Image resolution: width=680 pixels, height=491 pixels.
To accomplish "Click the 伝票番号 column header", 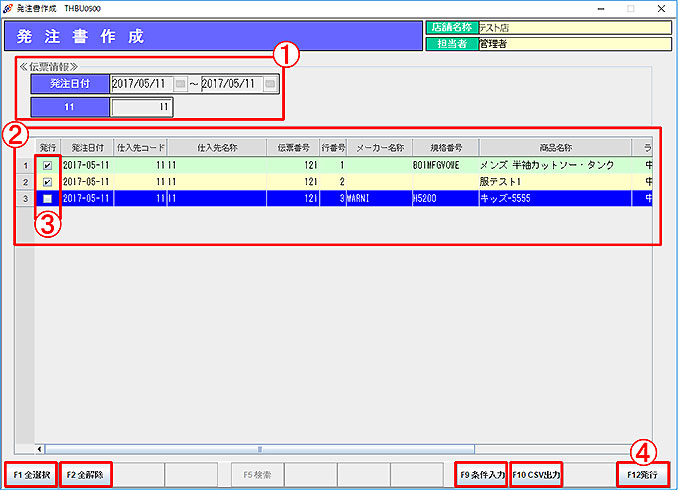I will tap(293, 148).
